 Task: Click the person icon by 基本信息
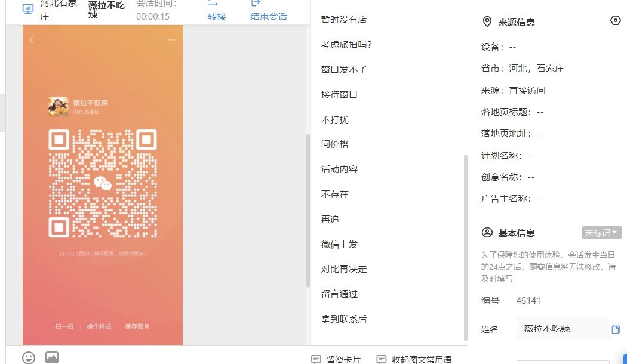point(487,233)
